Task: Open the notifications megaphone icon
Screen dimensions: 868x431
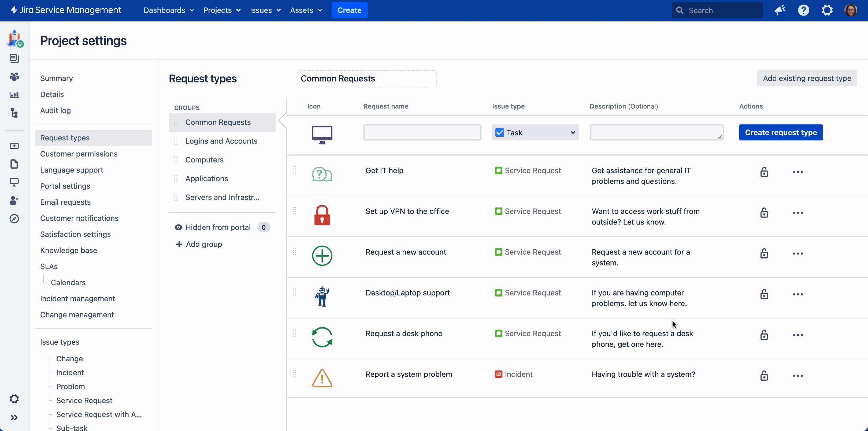Action: (780, 10)
